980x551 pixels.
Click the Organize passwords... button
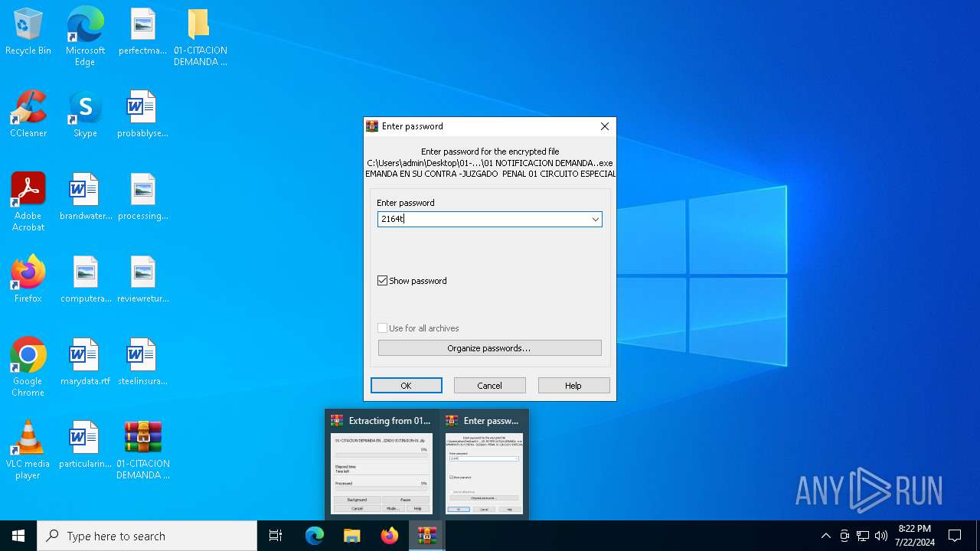pyautogui.click(x=489, y=348)
